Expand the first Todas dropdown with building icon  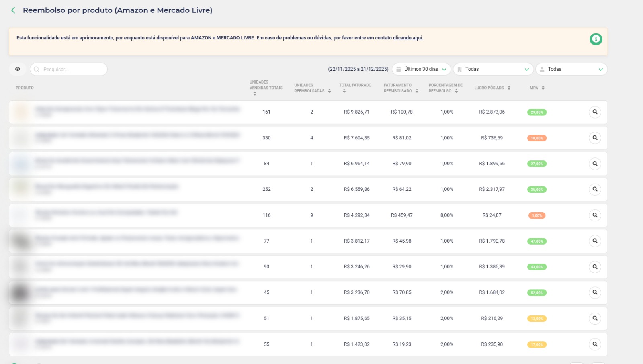(493, 69)
